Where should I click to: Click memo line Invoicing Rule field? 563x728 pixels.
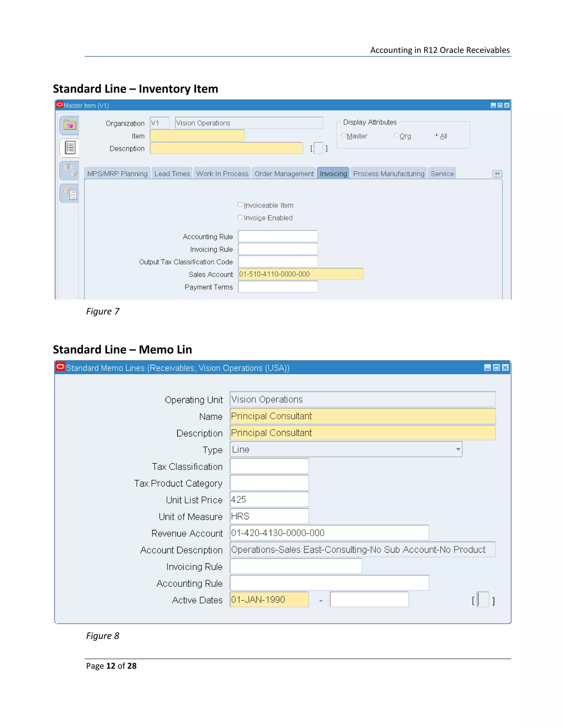click(x=296, y=566)
